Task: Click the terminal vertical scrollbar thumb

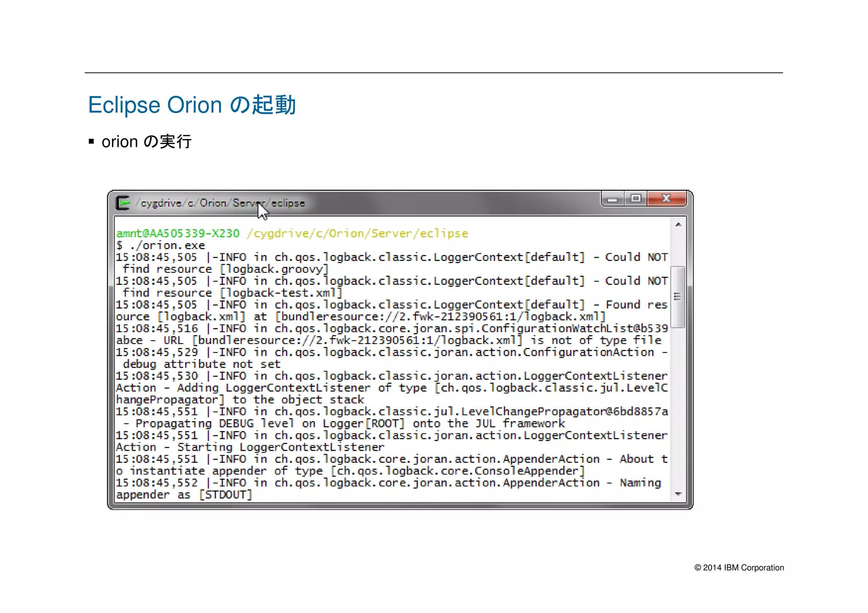Action: [678, 297]
